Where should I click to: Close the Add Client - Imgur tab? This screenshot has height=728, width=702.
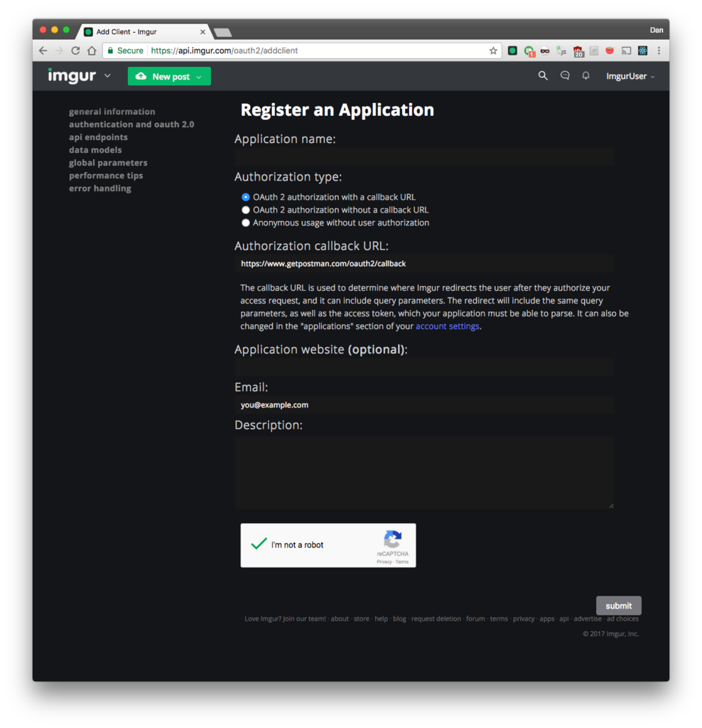[x=202, y=32]
